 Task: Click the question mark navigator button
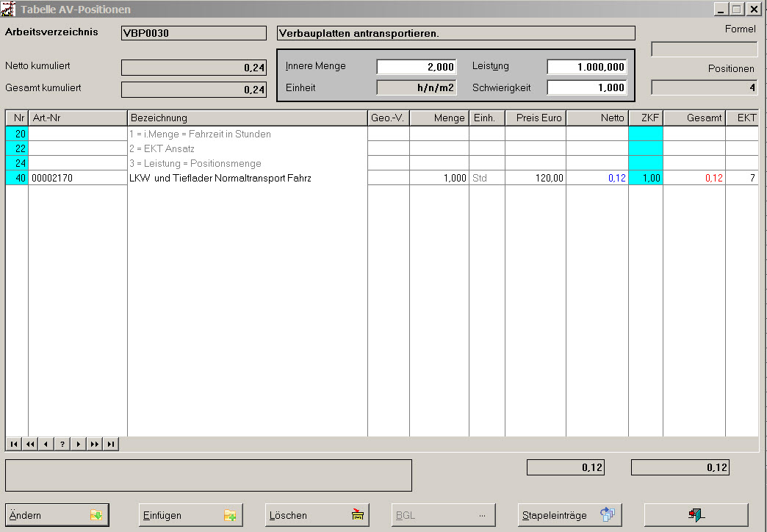pos(62,444)
